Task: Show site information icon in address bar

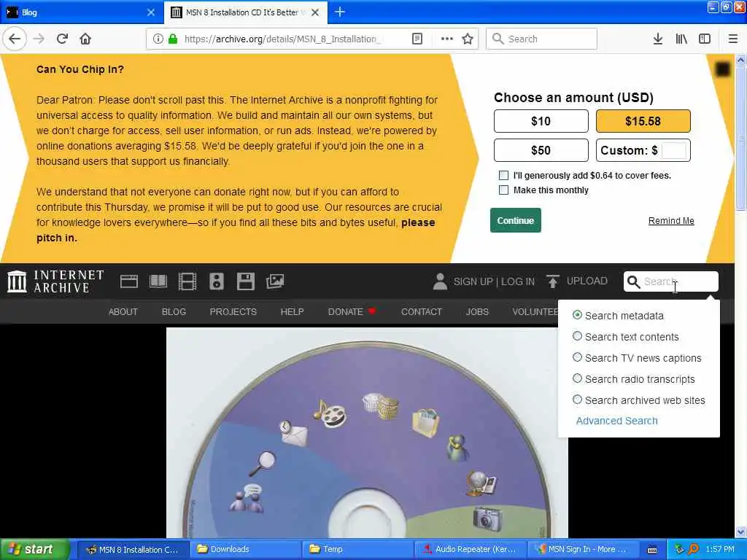Action: click(x=158, y=39)
